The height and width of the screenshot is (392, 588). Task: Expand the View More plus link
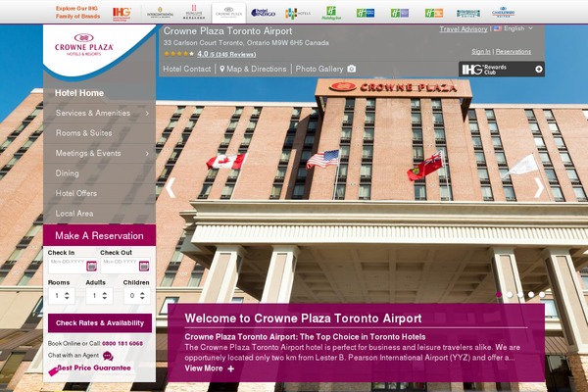click(210, 368)
